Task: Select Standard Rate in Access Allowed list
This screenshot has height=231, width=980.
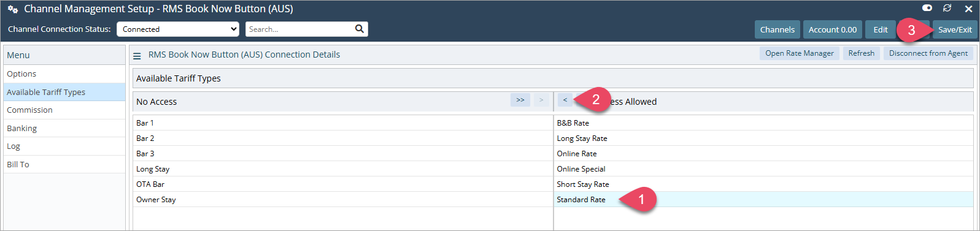Action: click(x=763, y=199)
